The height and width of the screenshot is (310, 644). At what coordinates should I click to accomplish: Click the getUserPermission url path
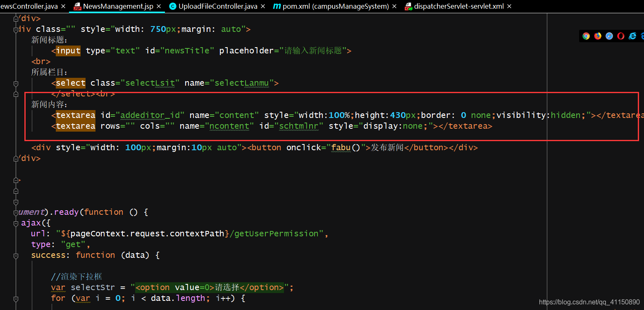277,234
